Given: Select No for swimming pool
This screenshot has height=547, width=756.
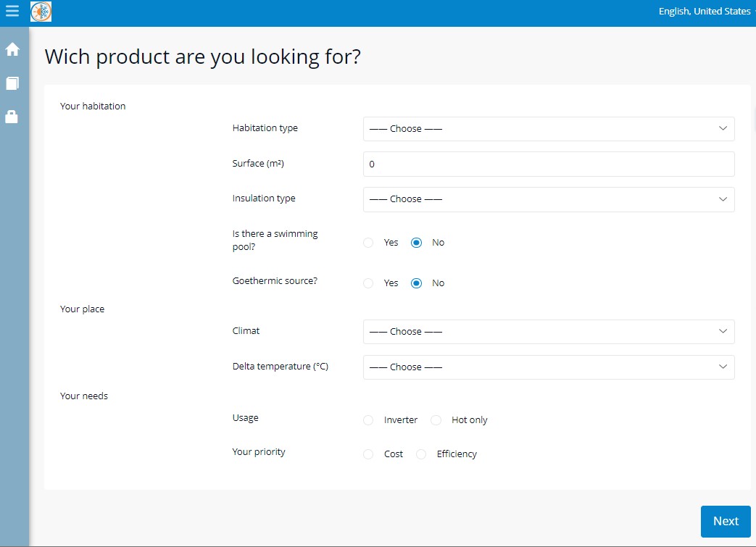Looking at the screenshot, I should [416, 243].
